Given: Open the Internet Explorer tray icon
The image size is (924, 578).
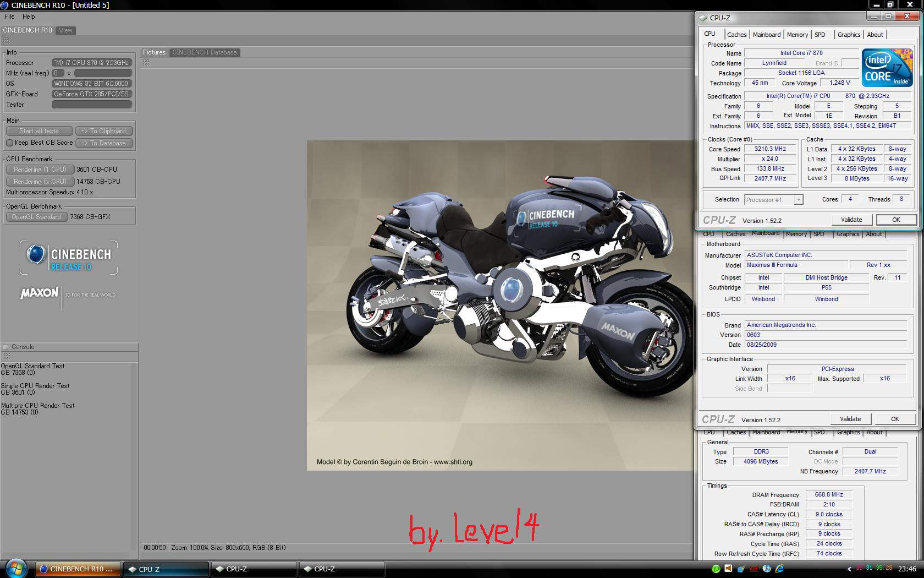Looking at the screenshot, I should pyautogui.click(x=779, y=569).
